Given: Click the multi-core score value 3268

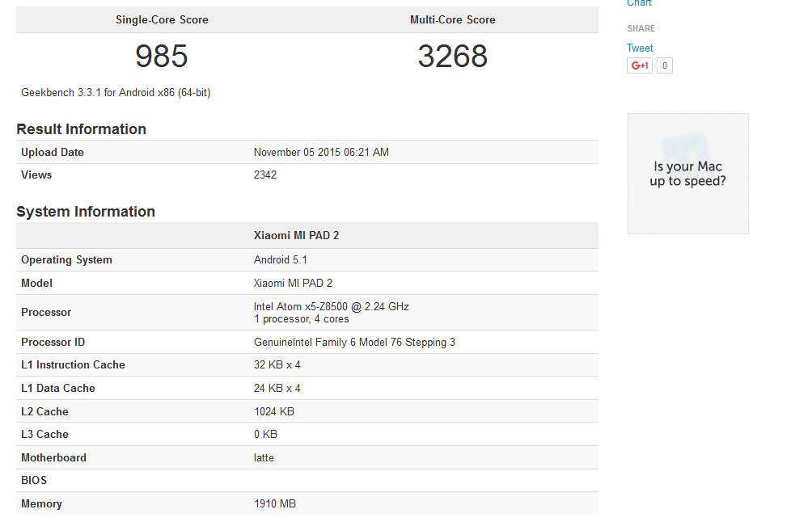Looking at the screenshot, I should (452, 57).
